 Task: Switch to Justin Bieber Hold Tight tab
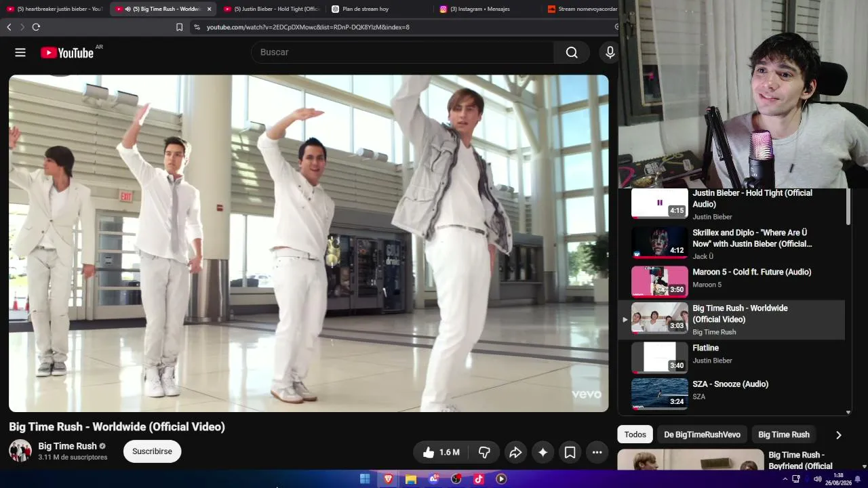(271, 9)
